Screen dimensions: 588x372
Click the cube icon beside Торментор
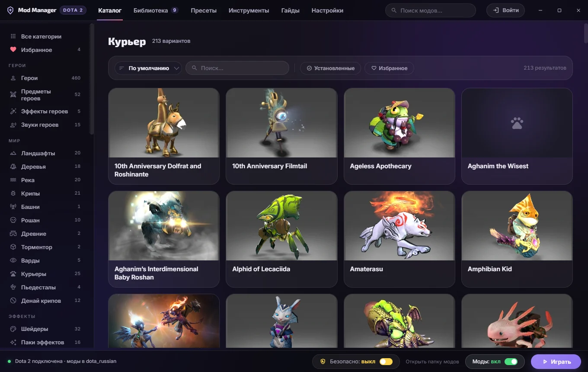(x=13, y=247)
